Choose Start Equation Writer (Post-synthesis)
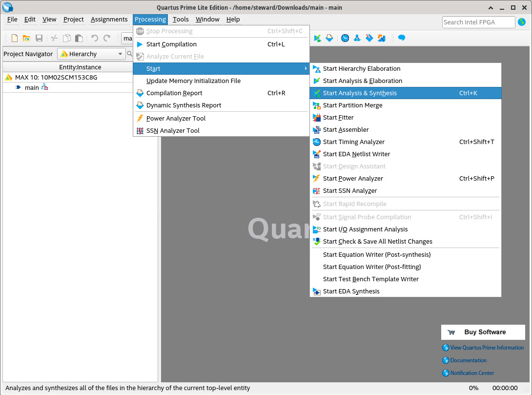The image size is (532, 395). tap(406, 255)
